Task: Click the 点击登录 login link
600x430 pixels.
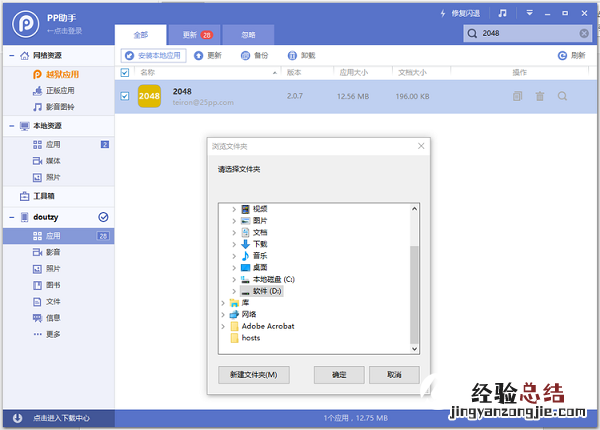Action: [64, 31]
